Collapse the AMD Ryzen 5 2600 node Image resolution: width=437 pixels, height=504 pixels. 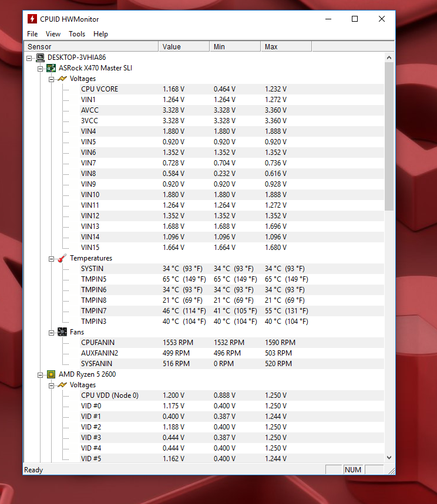40,375
